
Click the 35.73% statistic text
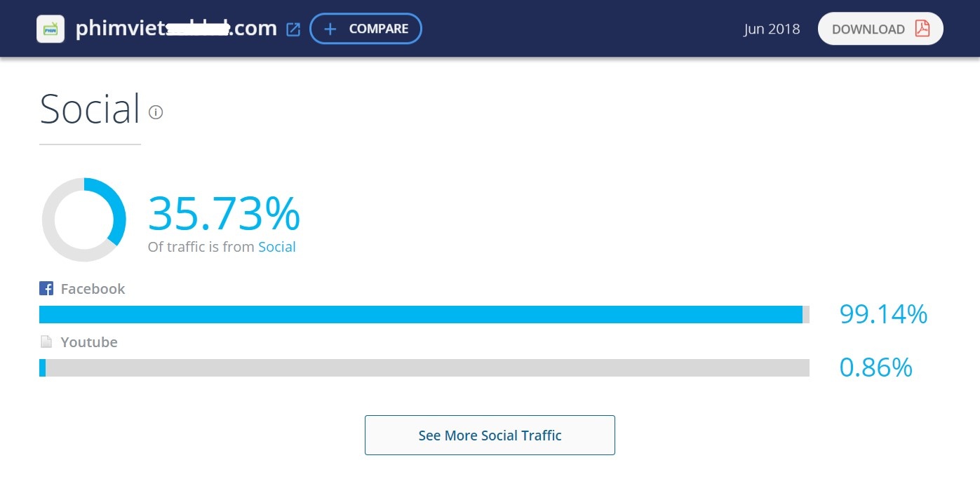point(224,212)
